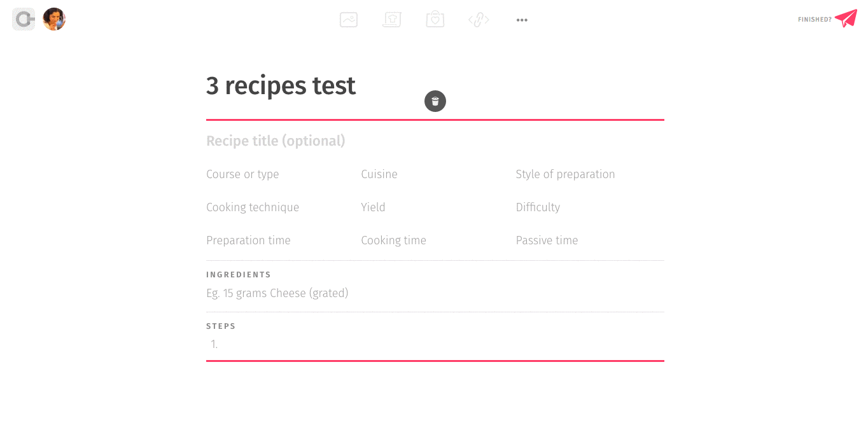The image size is (868, 444).
Task: Open the user profile avatar
Action: pyautogui.click(x=54, y=19)
